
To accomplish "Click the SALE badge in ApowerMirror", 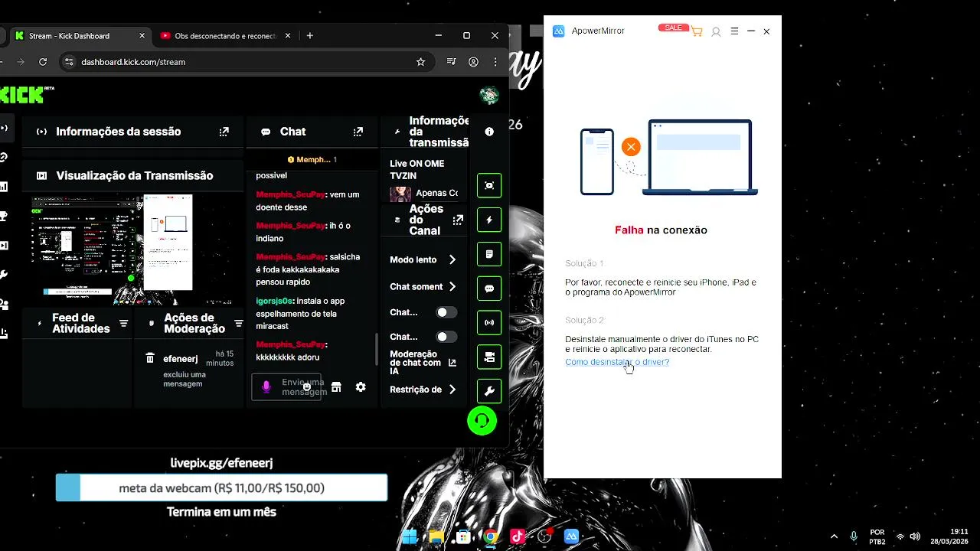I will coord(673,28).
